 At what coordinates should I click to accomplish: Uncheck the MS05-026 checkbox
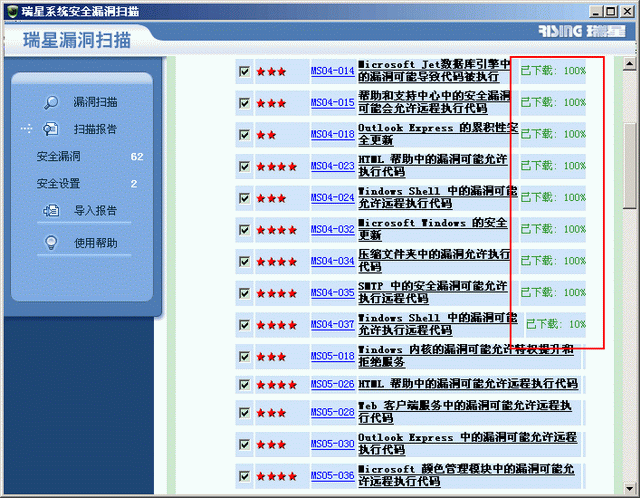(244, 385)
